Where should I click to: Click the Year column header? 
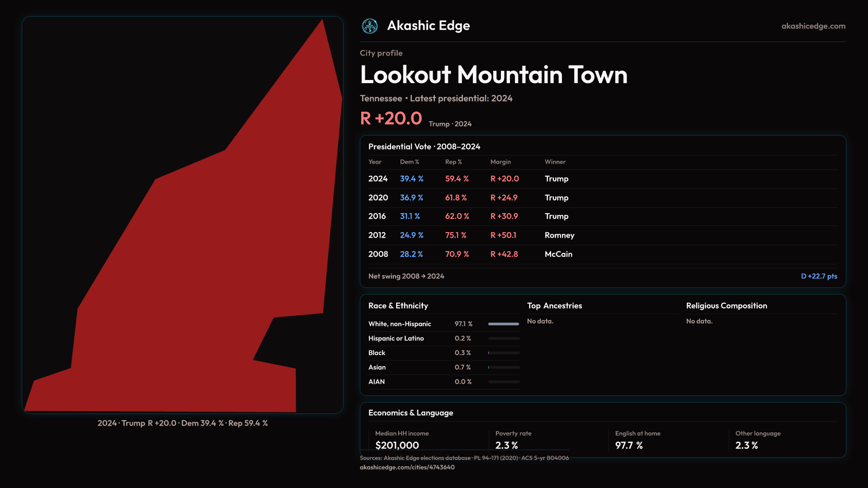pos(375,162)
